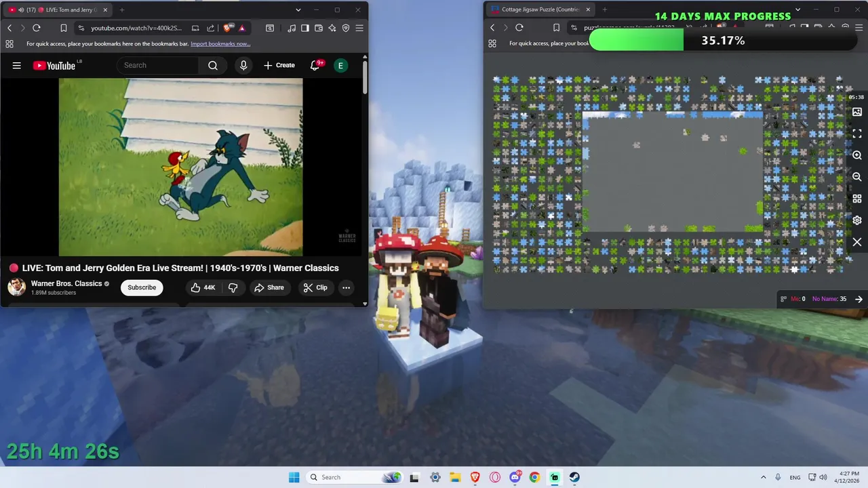Open Brave main menu in YouTube window
Viewport: 868px width, 488px height.
tap(359, 28)
